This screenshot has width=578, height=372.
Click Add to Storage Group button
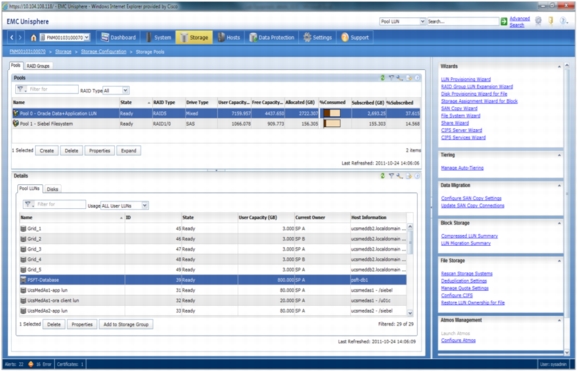[x=126, y=324]
